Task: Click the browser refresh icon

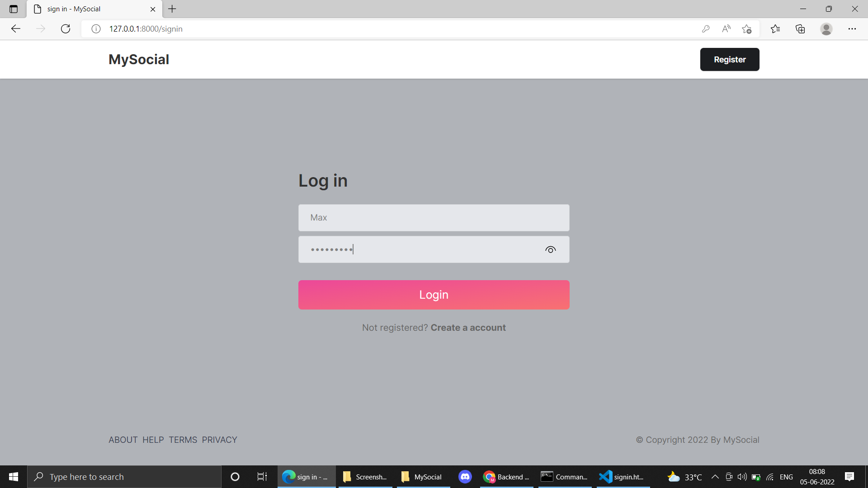Action: 66,29
